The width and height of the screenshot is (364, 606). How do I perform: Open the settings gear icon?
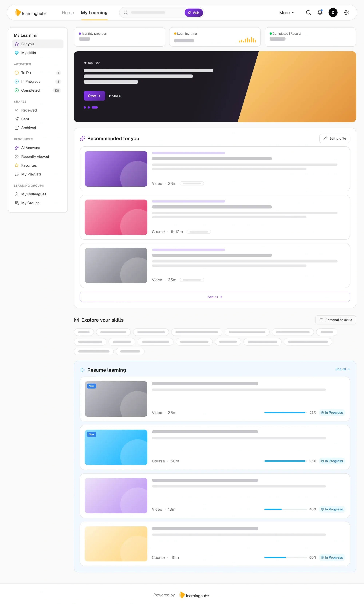click(x=346, y=13)
